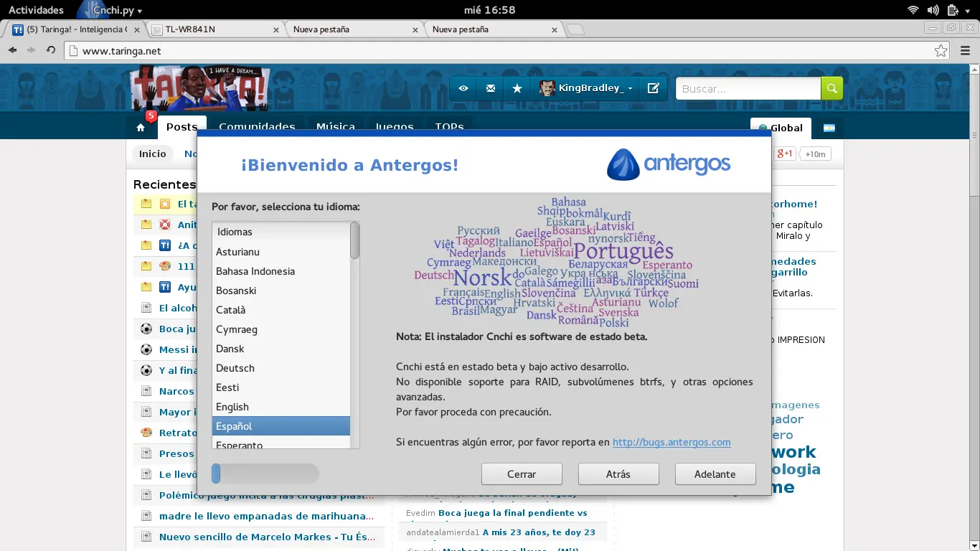Click the browser forward arrow
Viewport: 980px width, 551px height.
(32, 50)
